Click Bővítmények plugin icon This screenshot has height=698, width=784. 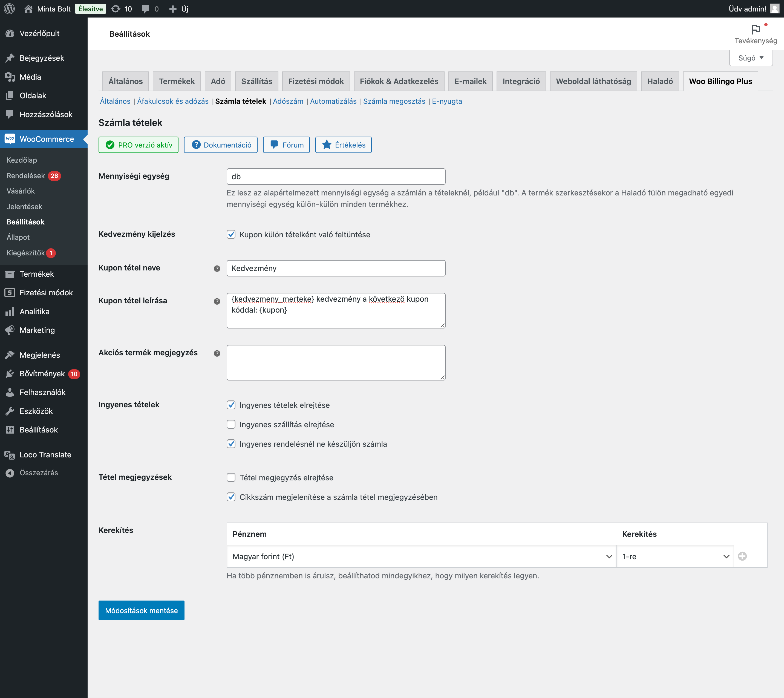(x=10, y=374)
